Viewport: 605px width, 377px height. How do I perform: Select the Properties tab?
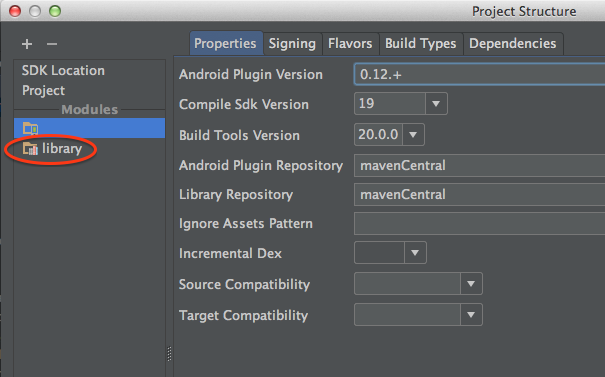click(225, 44)
